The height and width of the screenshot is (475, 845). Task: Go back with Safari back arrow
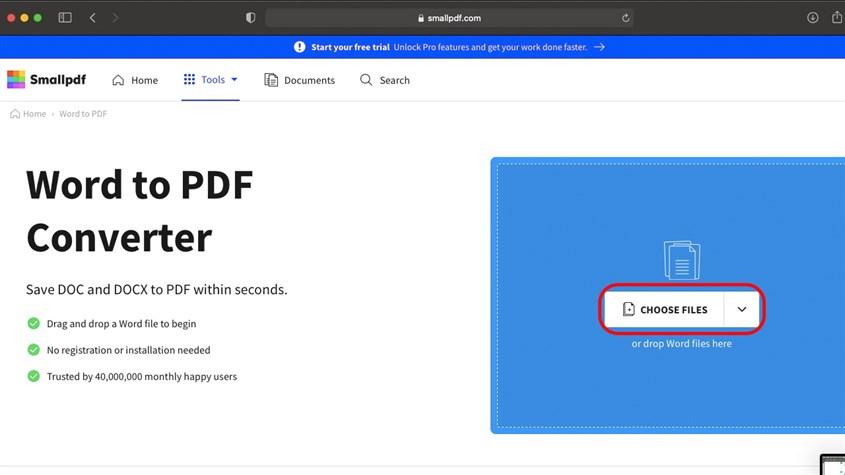click(93, 18)
